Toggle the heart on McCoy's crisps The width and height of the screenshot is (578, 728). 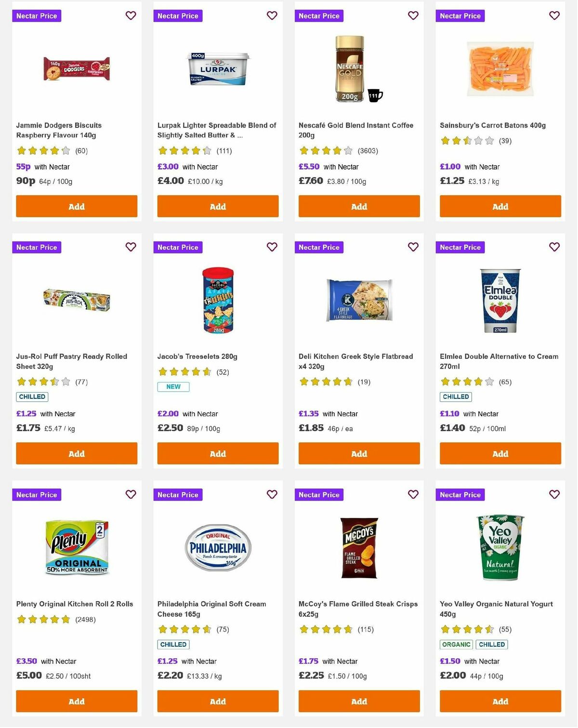coord(413,494)
